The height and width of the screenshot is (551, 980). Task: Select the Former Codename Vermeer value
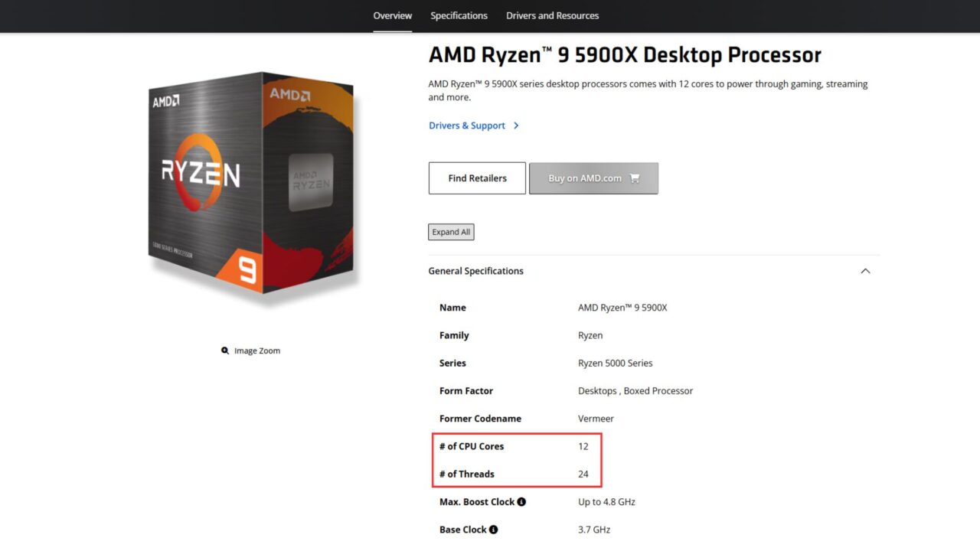[595, 418]
